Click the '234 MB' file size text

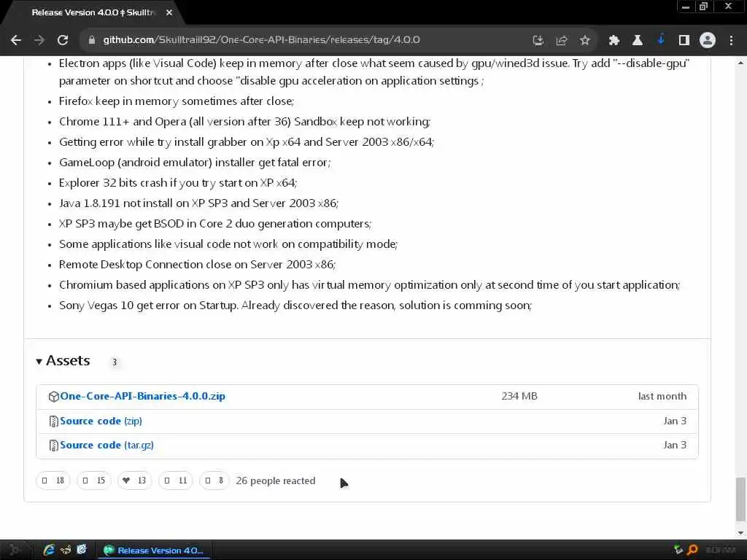(x=519, y=396)
